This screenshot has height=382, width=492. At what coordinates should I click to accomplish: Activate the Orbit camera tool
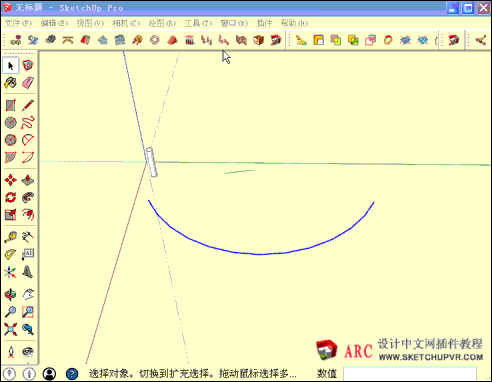pyautogui.click(x=11, y=295)
